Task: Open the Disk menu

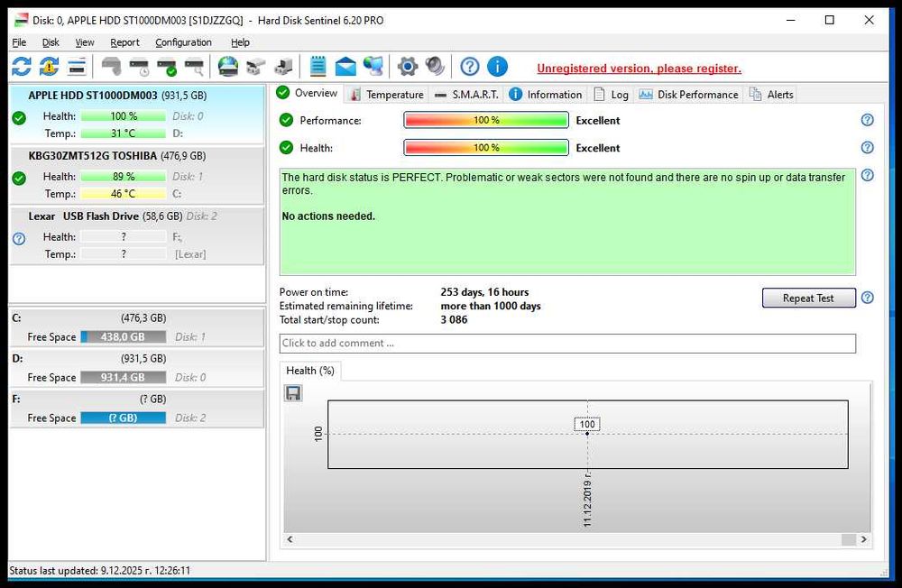Action: (51, 42)
